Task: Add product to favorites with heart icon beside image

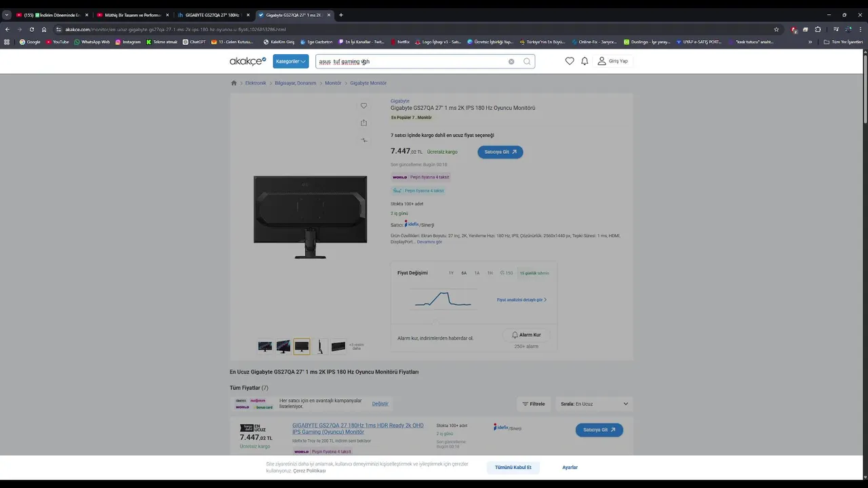Action: pos(363,106)
